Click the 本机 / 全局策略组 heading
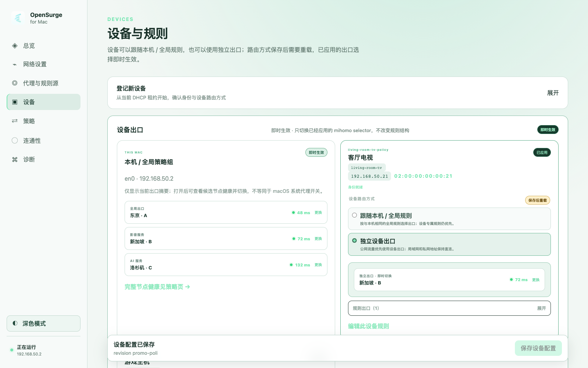 (x=149, y=162)
